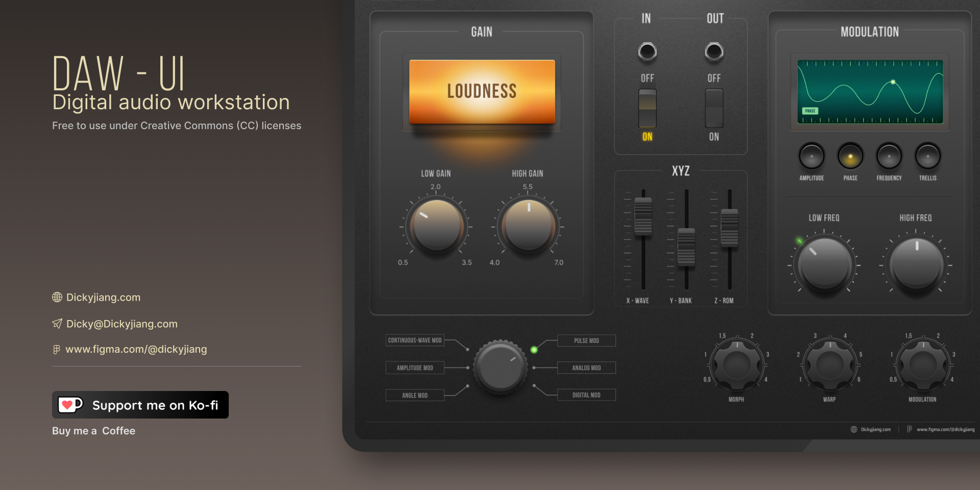
Task: Click the Figma icon in the footer
Action: pyautogui.click(x=909, y=429)
